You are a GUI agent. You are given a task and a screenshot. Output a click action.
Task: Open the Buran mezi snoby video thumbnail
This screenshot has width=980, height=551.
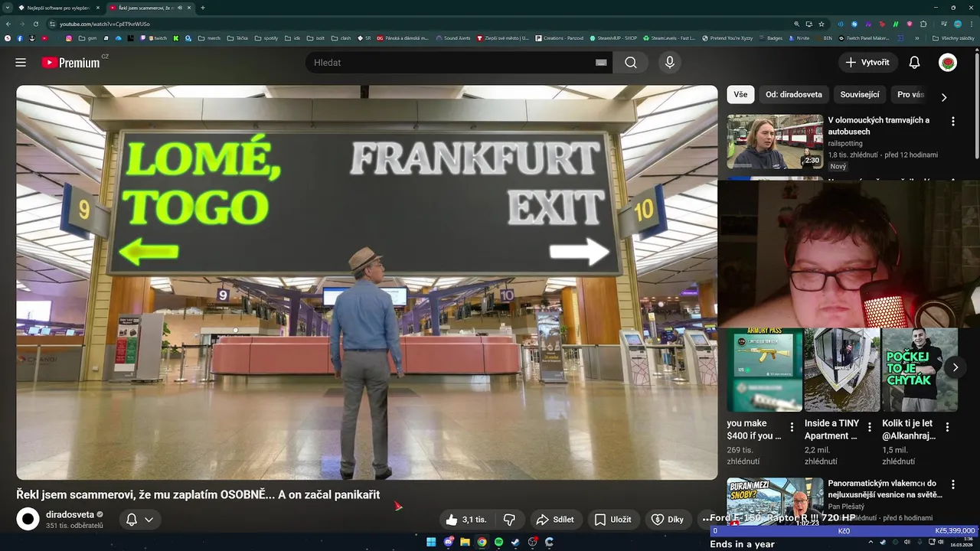click(x=775, y=502)
